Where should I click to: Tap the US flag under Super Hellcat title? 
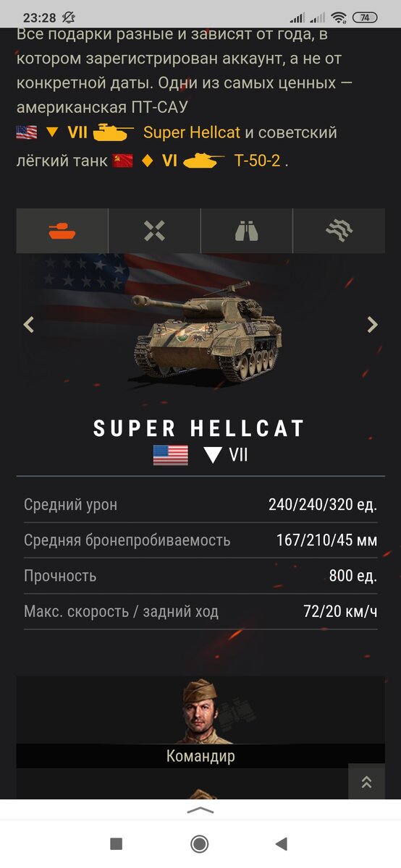[x=171, y=455]
